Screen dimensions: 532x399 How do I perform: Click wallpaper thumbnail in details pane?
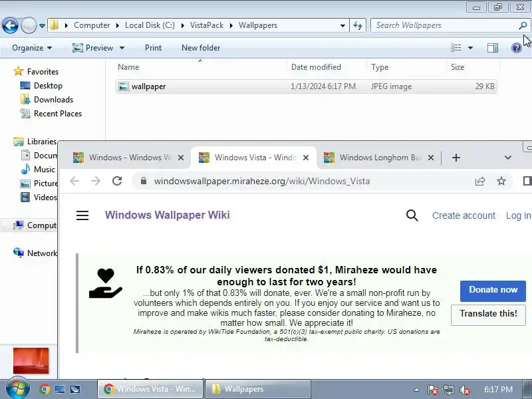(x=31, y=360)
